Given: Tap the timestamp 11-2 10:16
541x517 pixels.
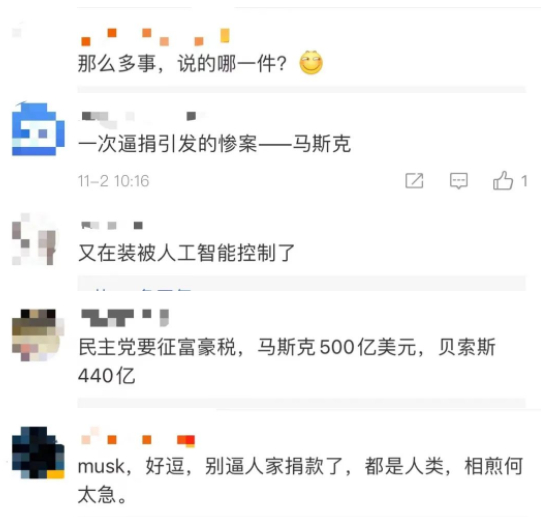Looking at the screenshot, I should [113, 181].
